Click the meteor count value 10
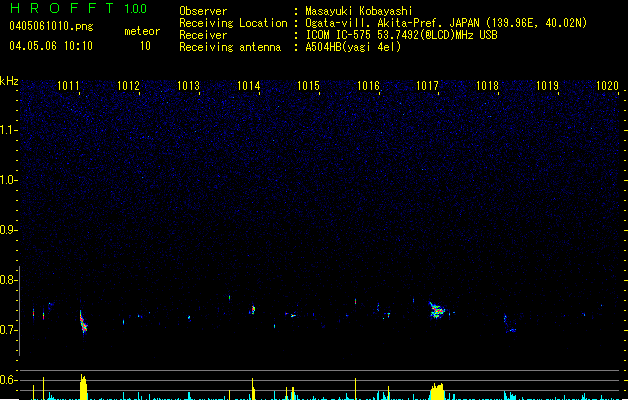The image size is (629, 400). coord(145,46)
